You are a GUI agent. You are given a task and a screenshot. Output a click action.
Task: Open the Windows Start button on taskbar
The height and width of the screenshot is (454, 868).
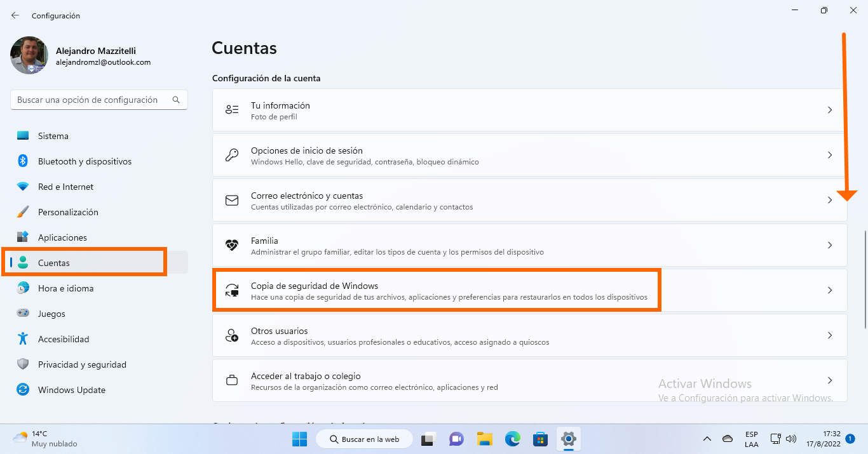299,439
